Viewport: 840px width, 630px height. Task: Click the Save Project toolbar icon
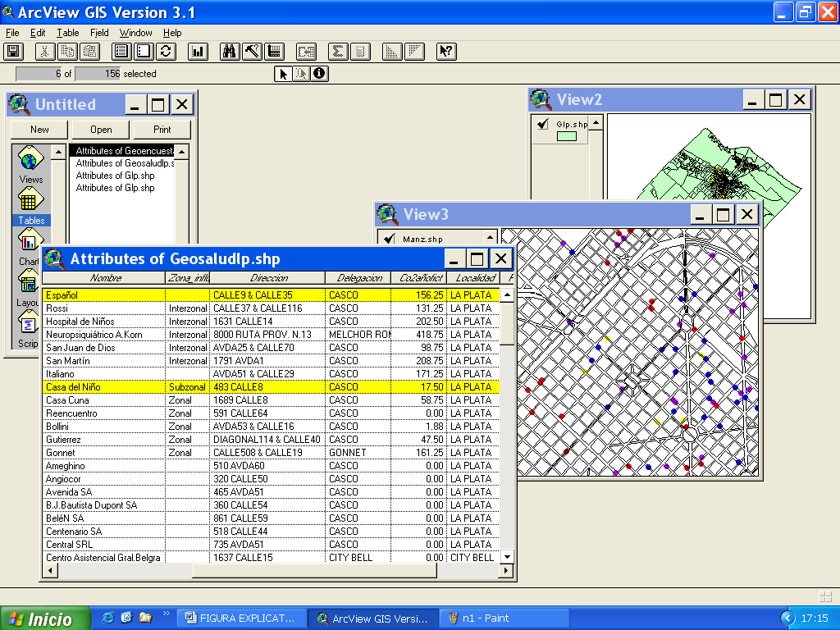coord(13,52)
